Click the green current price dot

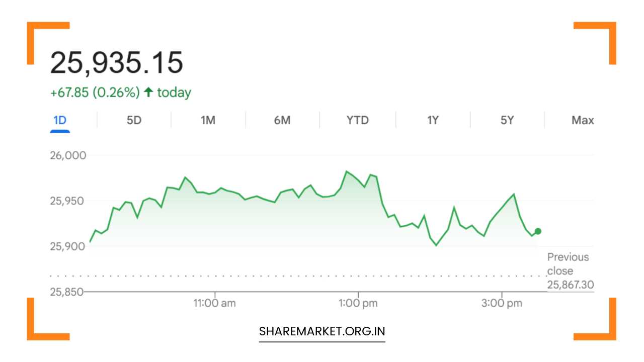(x=538, y=231)
